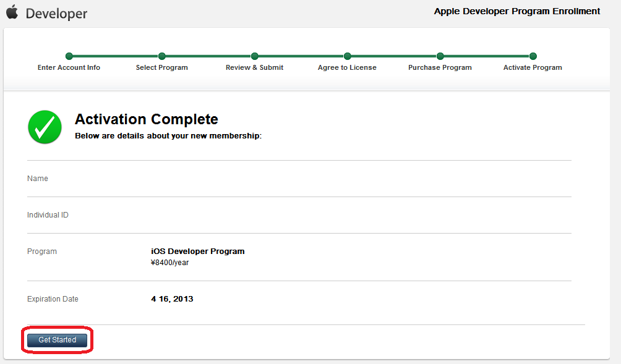Image resolution: width=621 pixels, height=364 pixels.
Task: Select the Purchase Program step label
Action: point(440,67)
